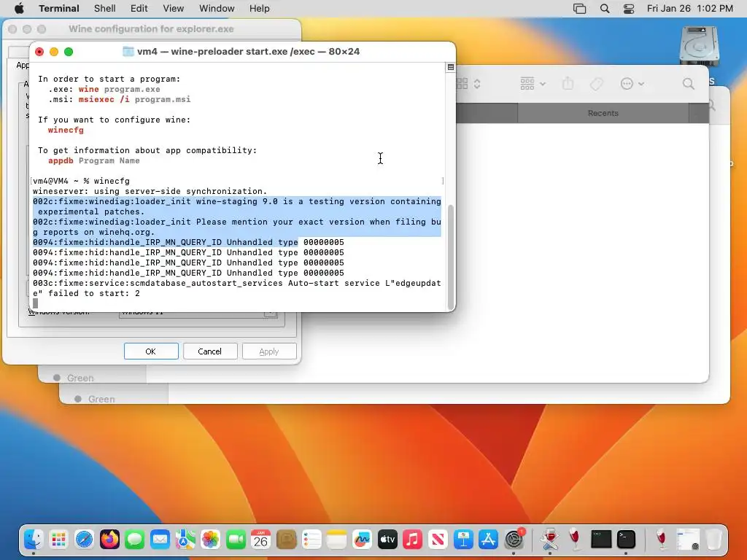The height and width of the screenshot is (560, 747).
Task: Click 'wineserver: using server-side synchronization.' line
Action: (150, 191)
